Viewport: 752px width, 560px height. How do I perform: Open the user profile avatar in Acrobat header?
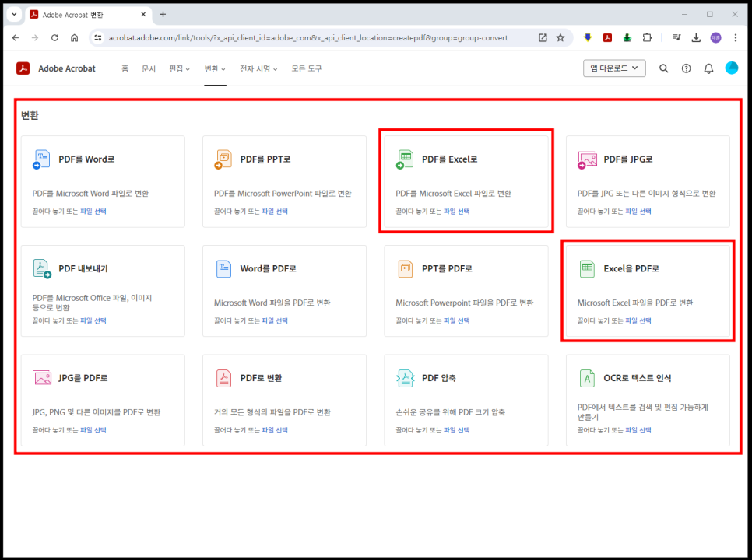point(732,68)
